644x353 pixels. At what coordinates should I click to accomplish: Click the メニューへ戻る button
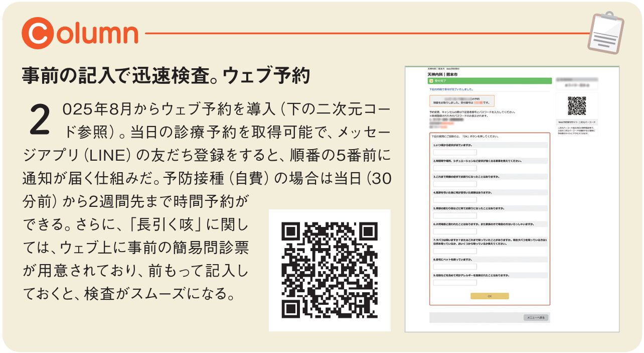(x=536, y=317)
